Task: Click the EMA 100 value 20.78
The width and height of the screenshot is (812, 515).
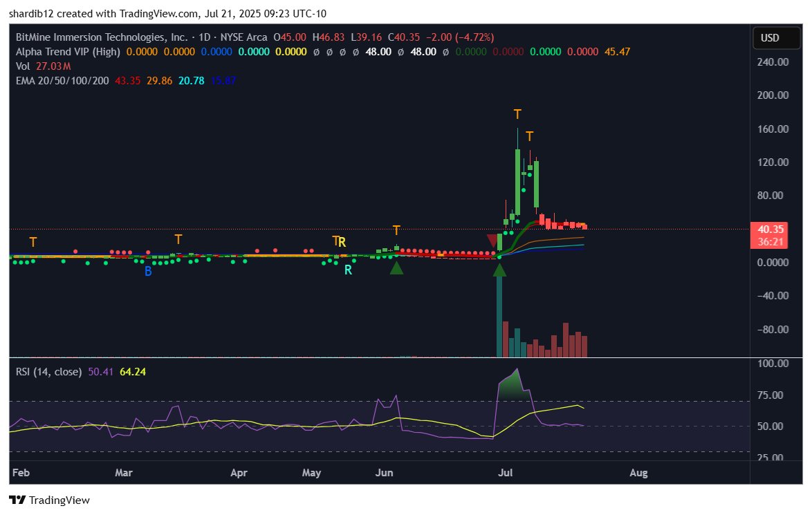Action: click(x=191, y=81)
